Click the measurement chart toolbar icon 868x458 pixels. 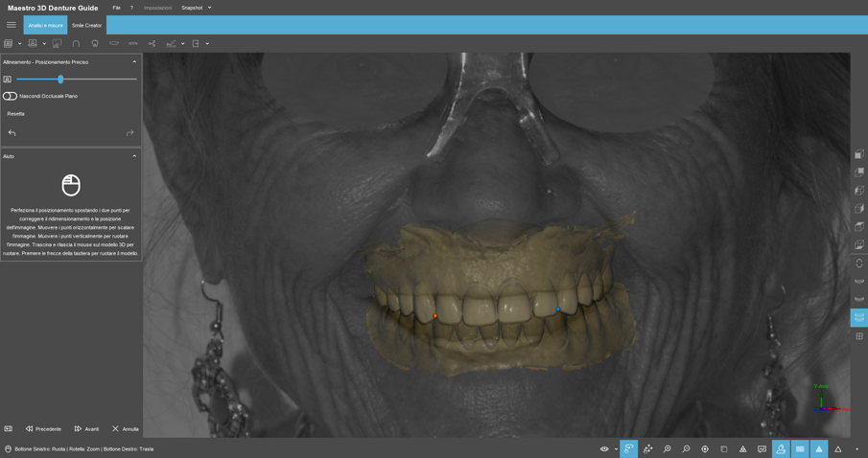(x=171, y=43)
